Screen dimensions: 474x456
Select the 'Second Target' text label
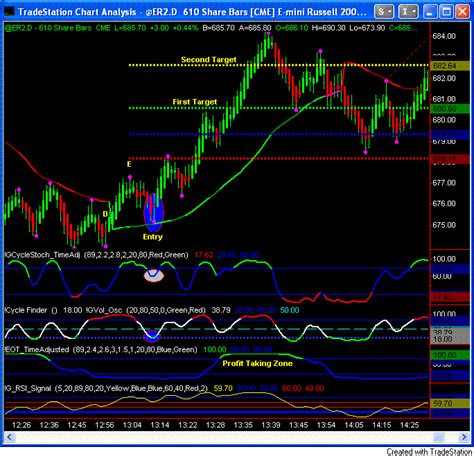click(209, 60)
